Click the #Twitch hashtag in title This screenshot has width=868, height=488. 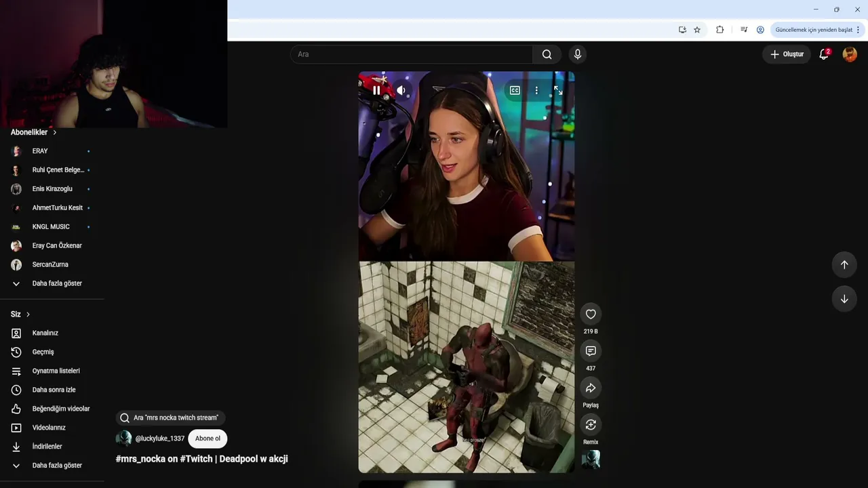[x=197, y=459]
